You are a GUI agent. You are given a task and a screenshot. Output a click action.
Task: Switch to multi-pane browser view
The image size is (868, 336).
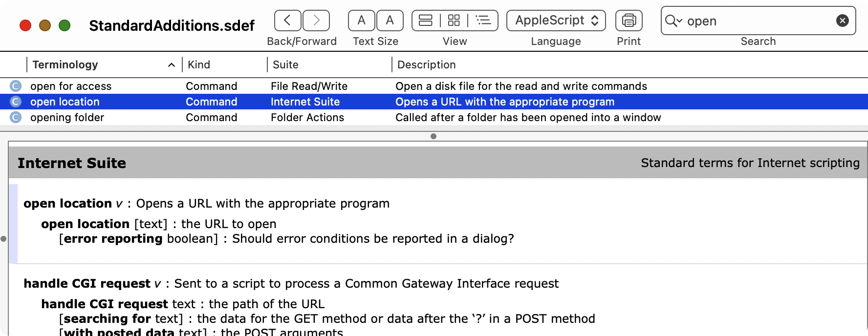coord(454,20)
